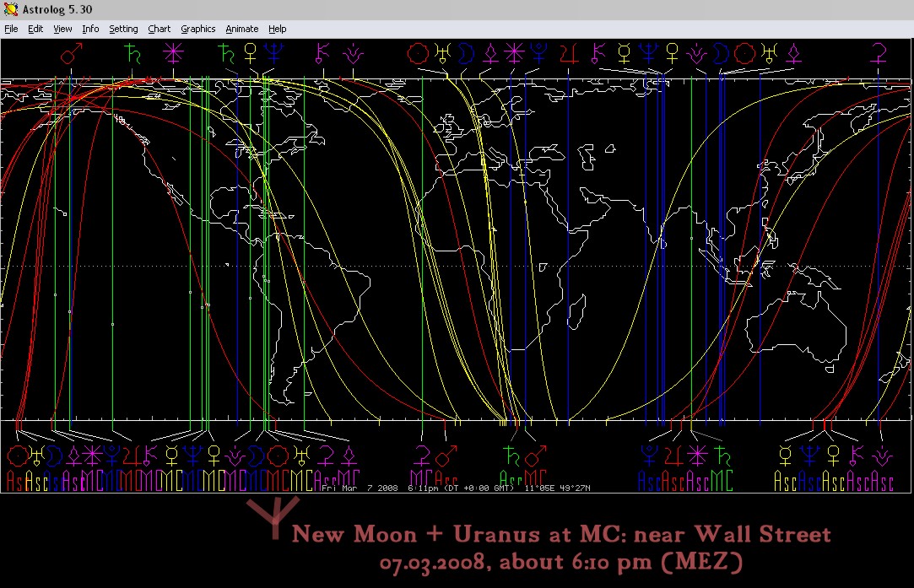Viewport: 914px width, 588px height.
Task: Open the Help menu
Action: click(x=277, y=29)
